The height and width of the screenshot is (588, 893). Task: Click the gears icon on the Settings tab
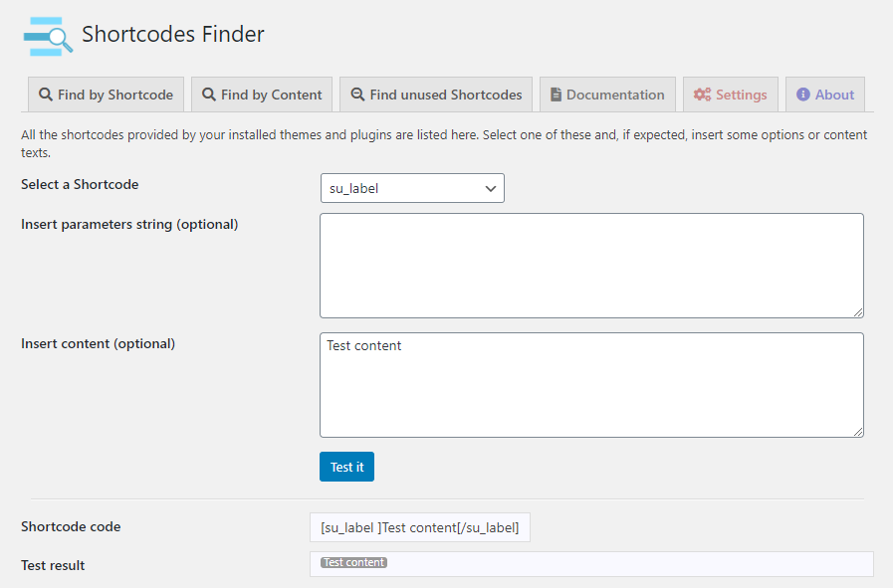coord(702,95)
